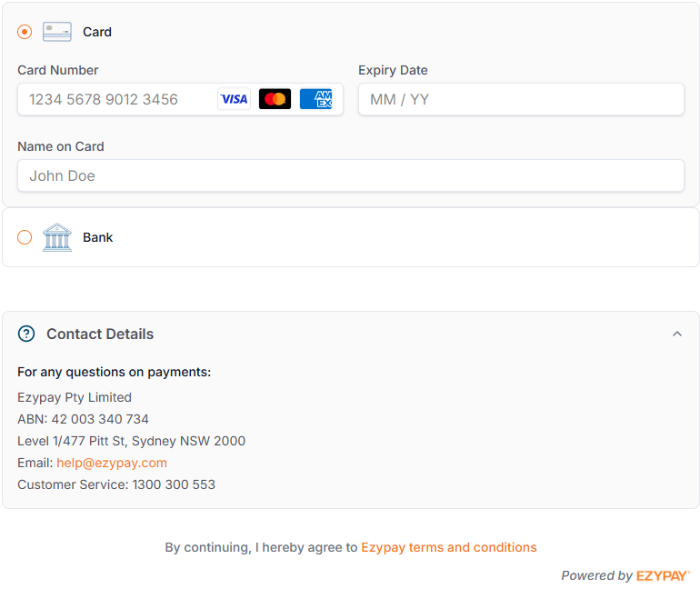This screenshot has height=589, width=700.
Task: Click the Level 1/477 Pitt St address
Action: pyautogui.click(x=131, y=441)
